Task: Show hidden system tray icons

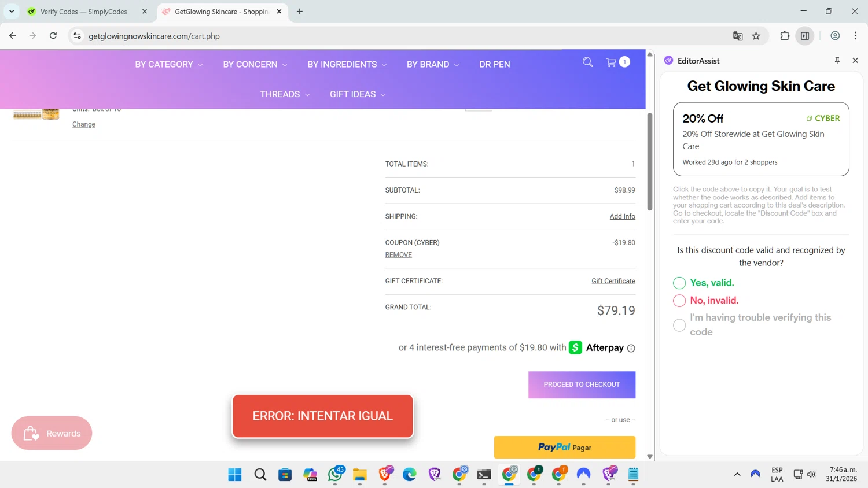Action: (x=737, y=475)
